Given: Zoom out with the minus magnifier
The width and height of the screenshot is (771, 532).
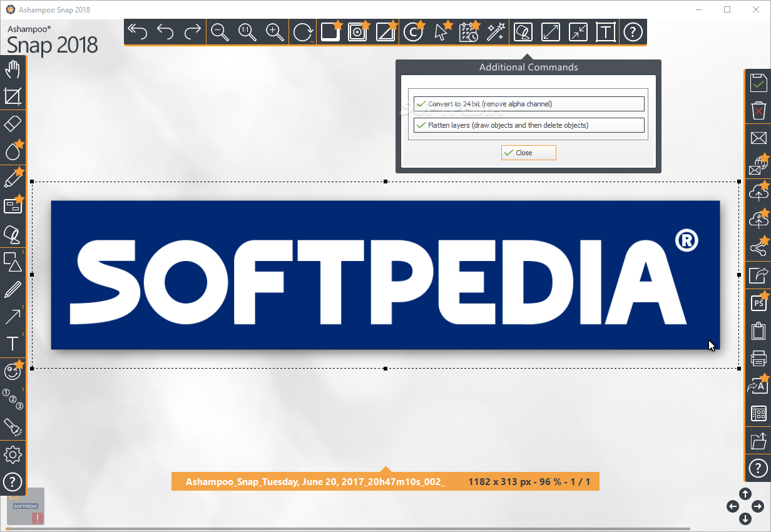Looking at the screenshot, I should coord(220,32).
